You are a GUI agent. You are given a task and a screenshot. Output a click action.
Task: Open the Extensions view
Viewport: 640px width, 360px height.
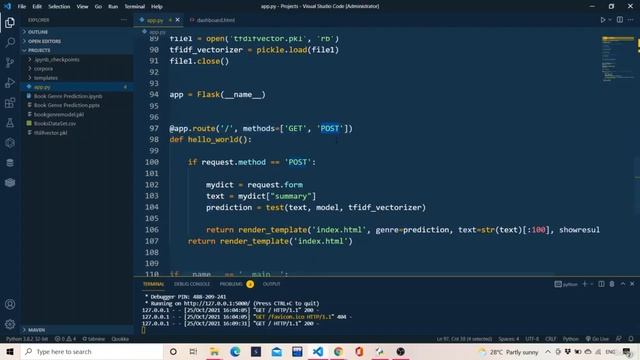pos(10,102)
